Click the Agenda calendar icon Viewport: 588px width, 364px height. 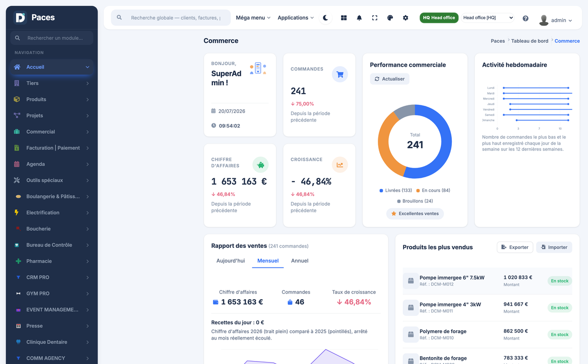[x=17, y=164]
